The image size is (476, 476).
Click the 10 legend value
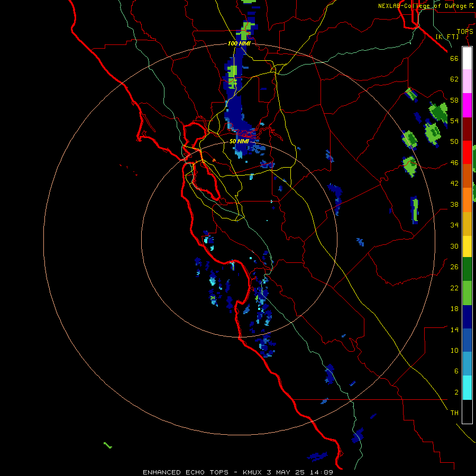pos(454,351)
